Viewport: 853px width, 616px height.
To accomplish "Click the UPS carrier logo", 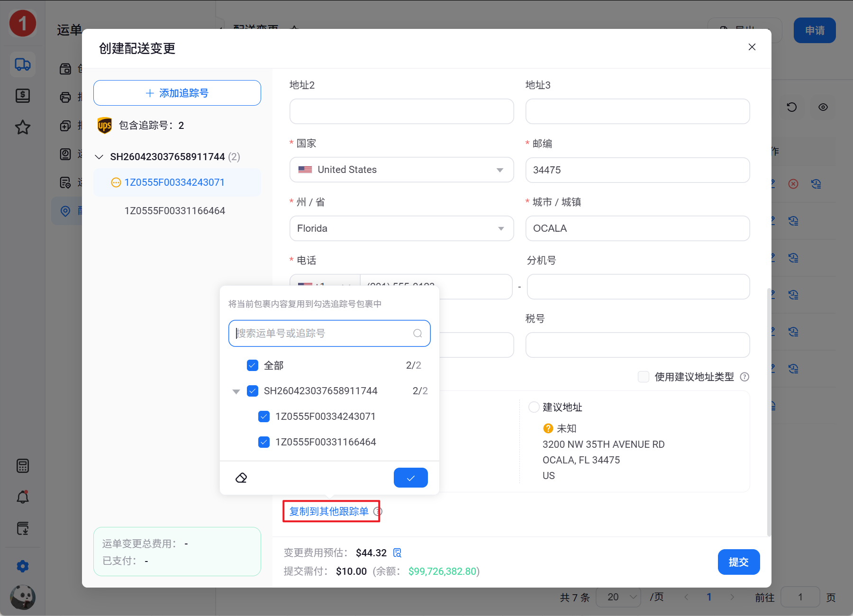I will tap(105, 126).
